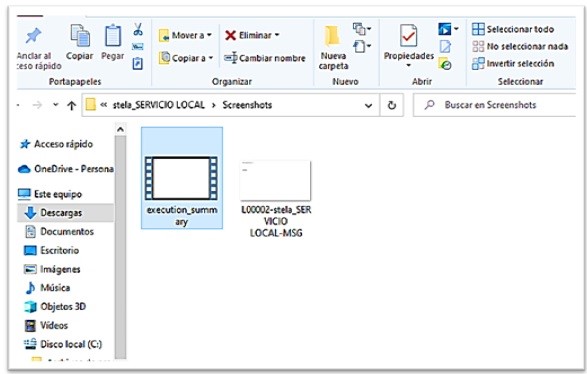Open Disco local (C:) in sidebar
The width and height of the screenshot is (587, 374).
click(x=63, y=344)
